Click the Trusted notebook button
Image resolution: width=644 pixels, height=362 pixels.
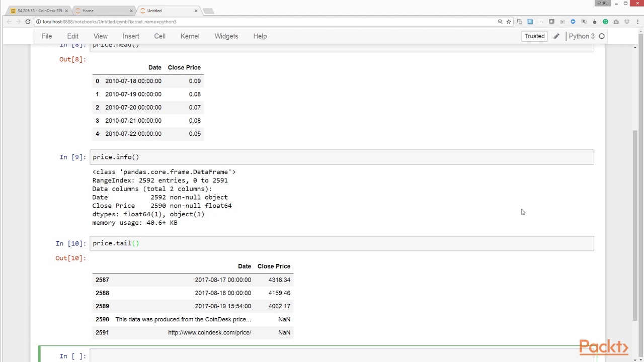tap(534, 36)
